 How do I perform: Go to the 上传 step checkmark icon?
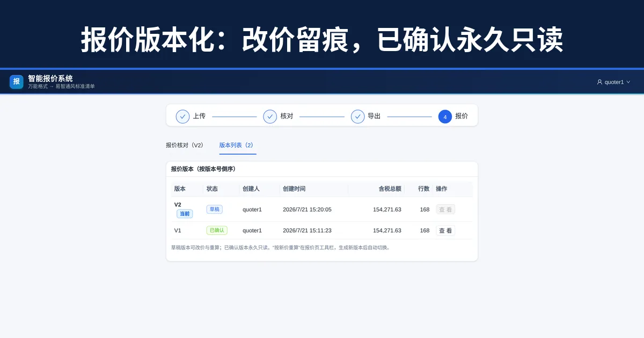click(x=182, y=116)
